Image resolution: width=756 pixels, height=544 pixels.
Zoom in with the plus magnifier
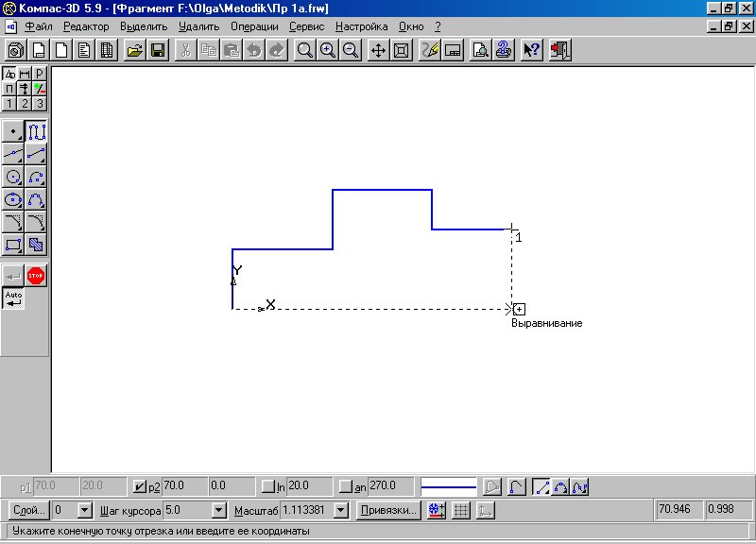(328, 50)
